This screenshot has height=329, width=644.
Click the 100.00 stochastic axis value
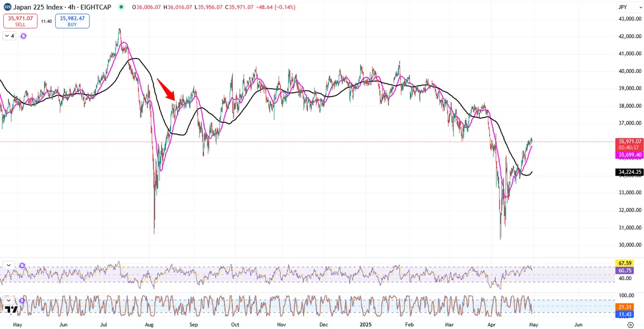click(x=626, y=296)
